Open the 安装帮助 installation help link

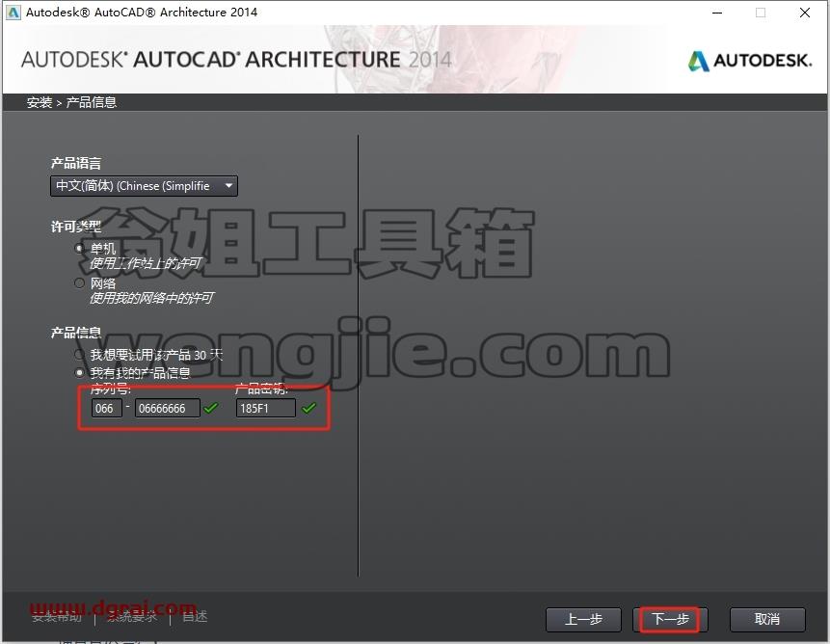pyautogui.click(x=57, y=616)
